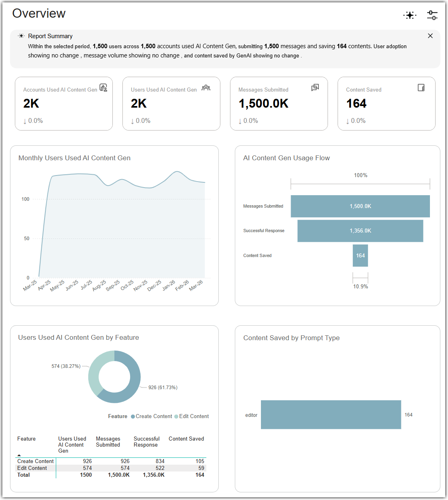This screenshot has width=448, height=500.
Task: Toggle Create Content legend item
Action: click(x=151, y=416)
